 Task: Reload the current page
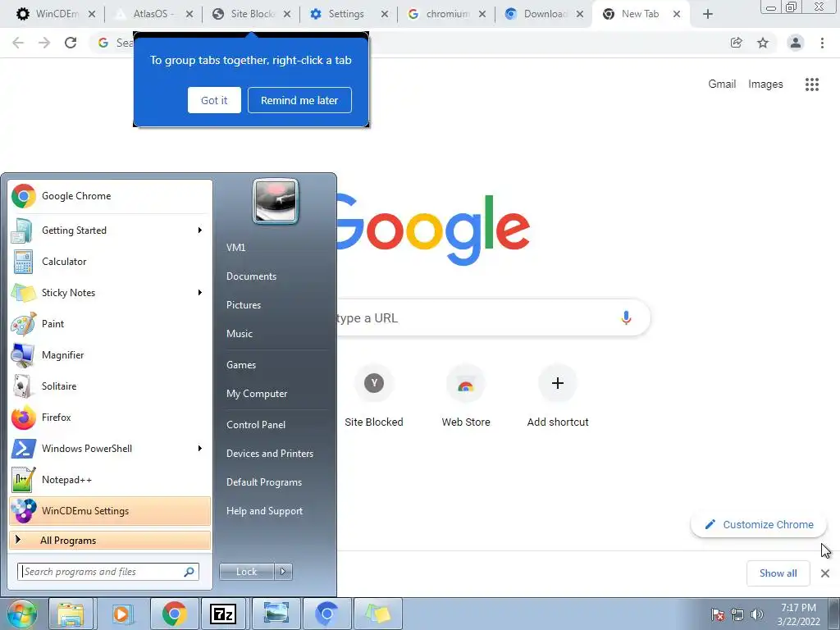pos(71,43)
